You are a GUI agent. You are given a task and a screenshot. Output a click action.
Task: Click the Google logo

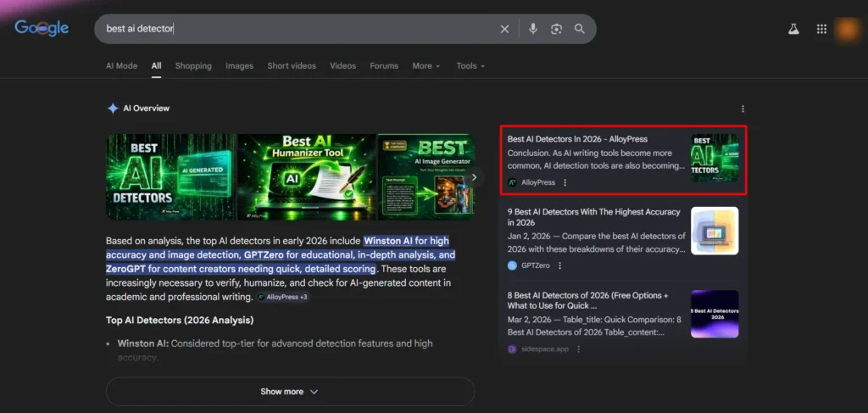42,28
